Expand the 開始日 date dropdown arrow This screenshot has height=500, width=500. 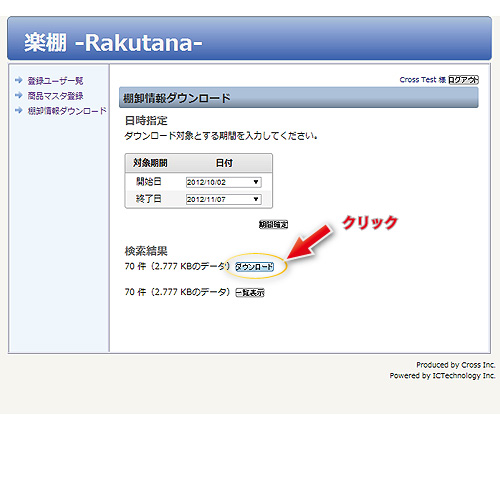(256, 182)
